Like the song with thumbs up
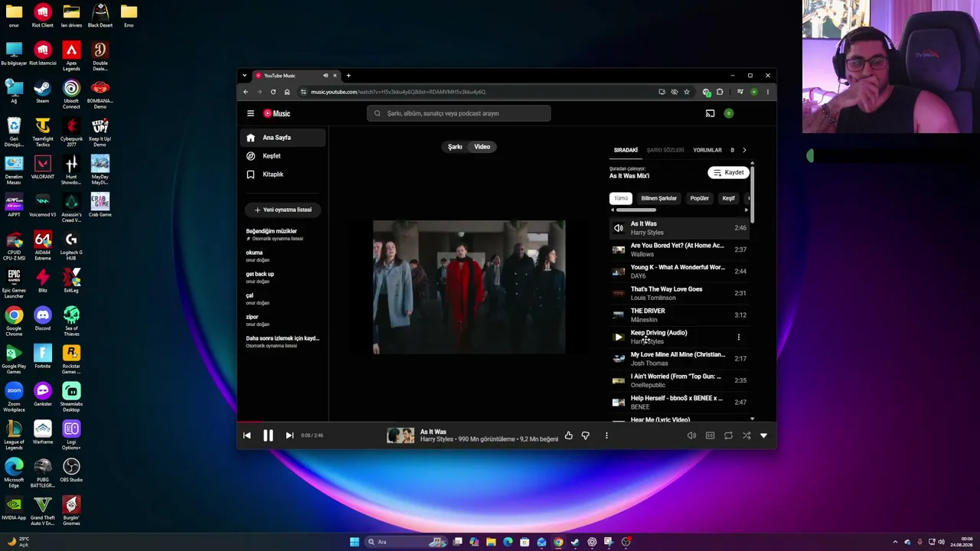Screen dimensions: 980x551 [568, 435]
